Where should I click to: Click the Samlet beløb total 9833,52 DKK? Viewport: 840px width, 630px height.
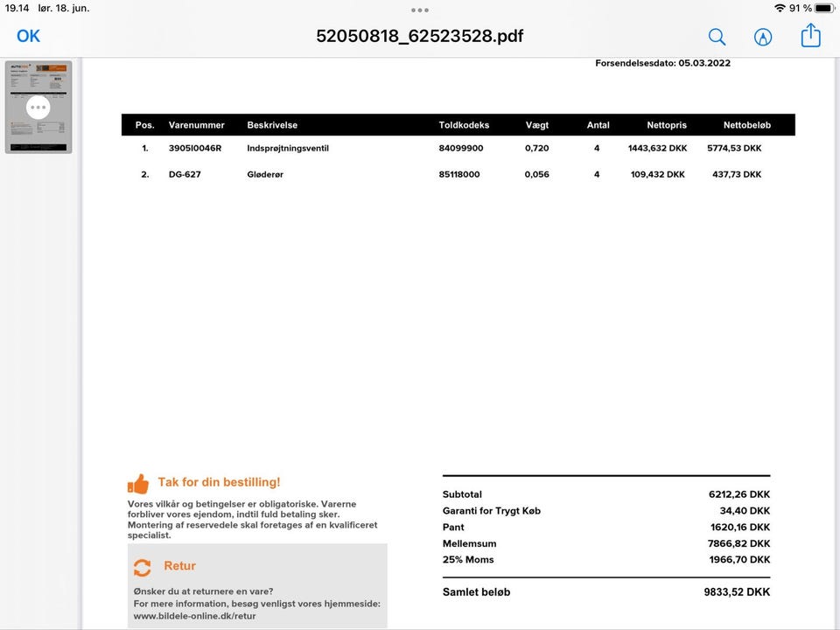pyautogui.click(x=737, y=592)
